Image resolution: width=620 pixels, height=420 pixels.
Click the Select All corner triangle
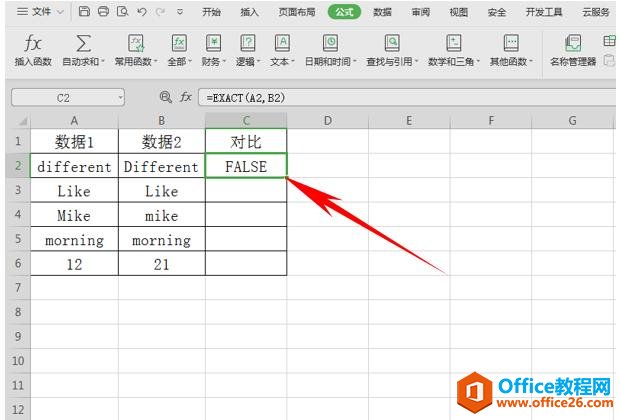point(23,121)
